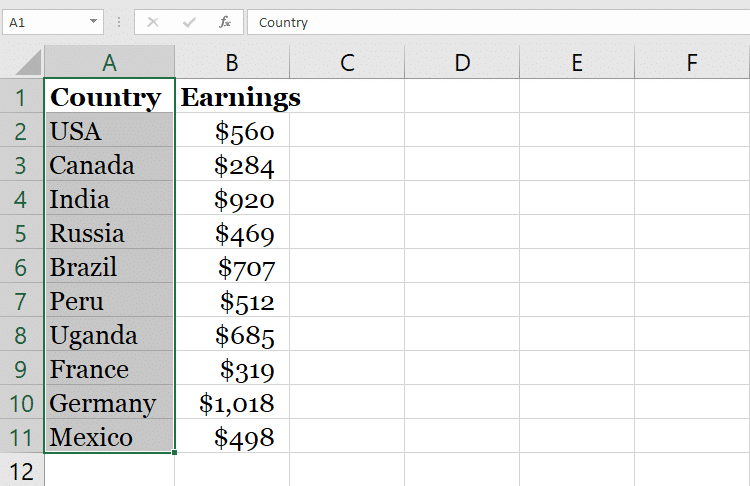Viewport: 750px width, 486px height.
Task: Select column F header
Action: (x=692, y=63)
